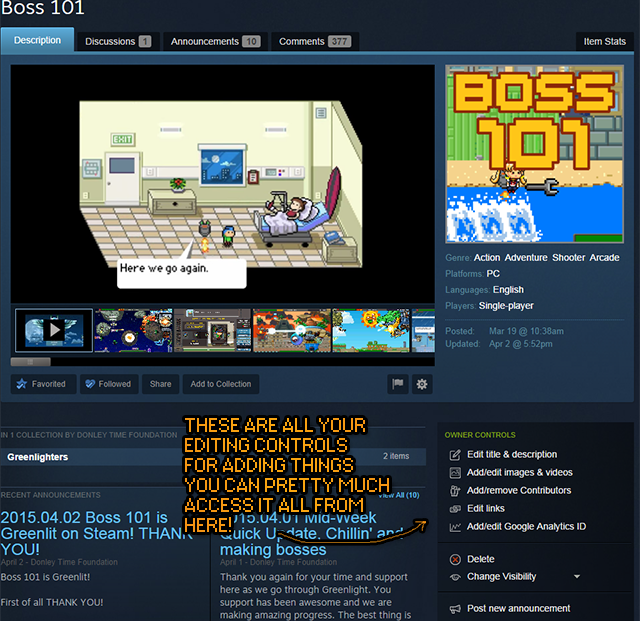Click the Arcade genre link
This screenshot has width=640, height=621.
604,258
